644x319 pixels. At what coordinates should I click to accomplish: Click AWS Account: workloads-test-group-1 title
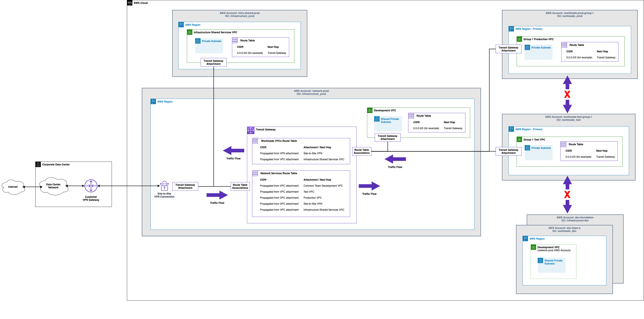(569, 117)
